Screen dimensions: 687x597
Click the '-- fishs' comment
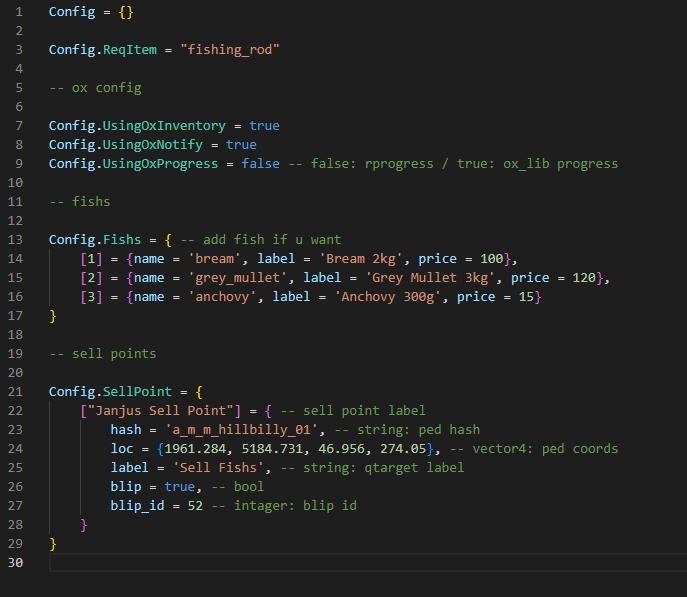80,202
